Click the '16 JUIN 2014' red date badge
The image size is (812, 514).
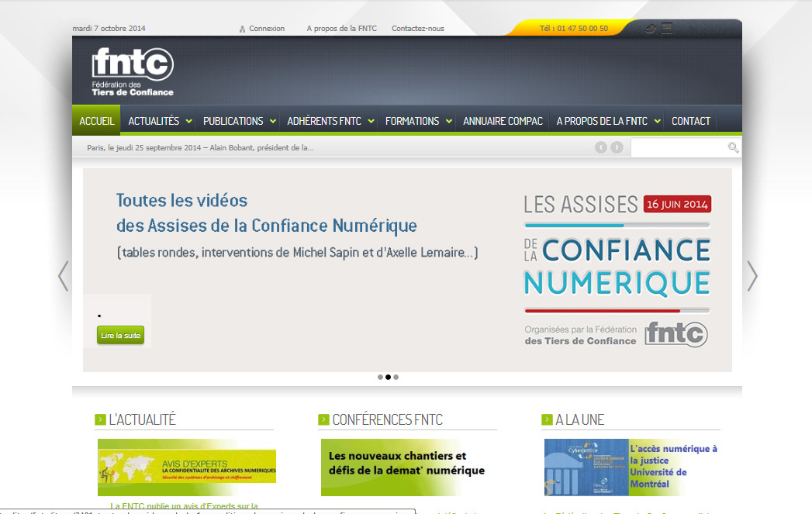coord(677,204)
